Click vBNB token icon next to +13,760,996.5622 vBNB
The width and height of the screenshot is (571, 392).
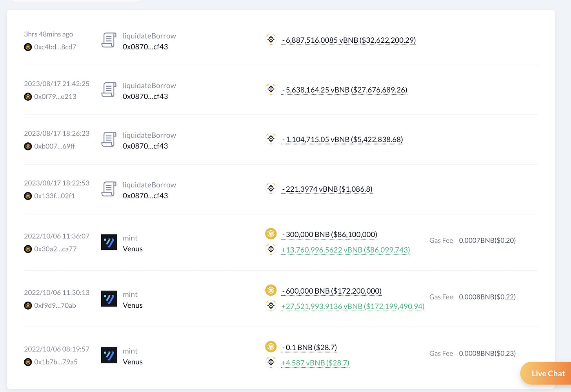pyautogui.click(x=271, y=249)
